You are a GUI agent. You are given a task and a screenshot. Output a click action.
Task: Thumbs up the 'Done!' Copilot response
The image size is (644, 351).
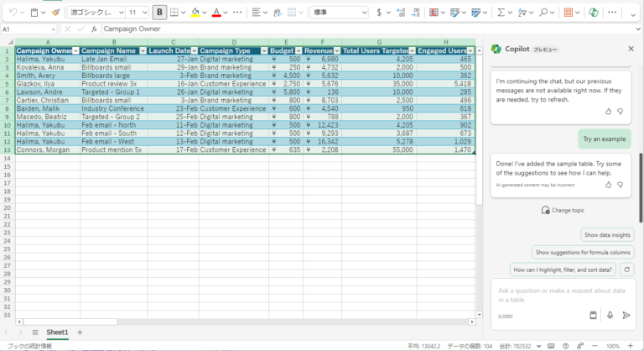point(608,190)
